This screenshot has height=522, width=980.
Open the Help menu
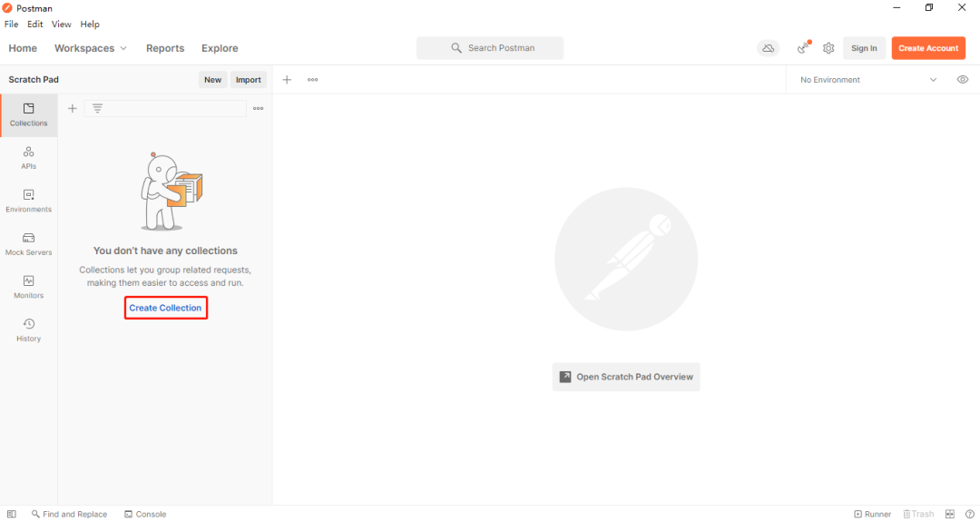click(90, 25)
